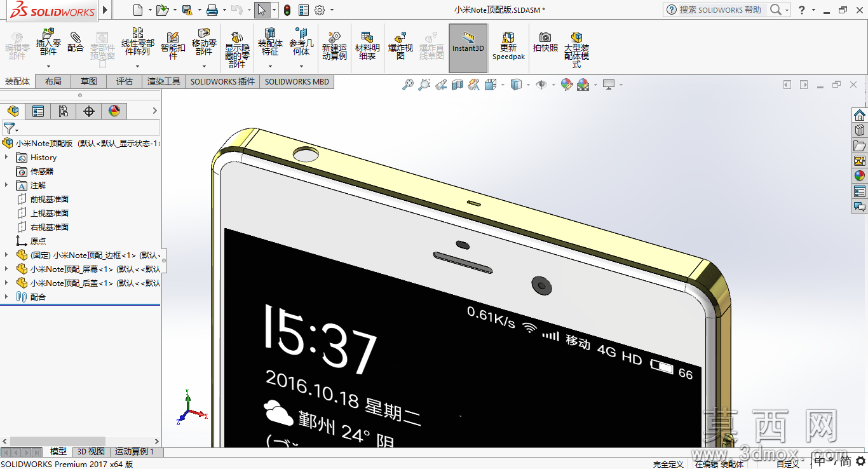
Task: Open File Properties from the top toolbar
Action: 304,10
